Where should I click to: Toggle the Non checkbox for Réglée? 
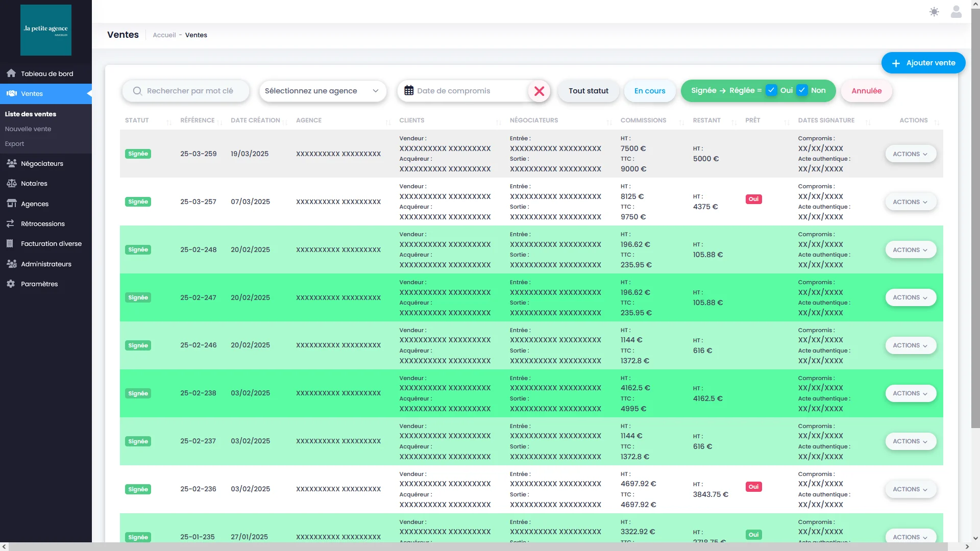pyautogui.click(x=802, y=90)
